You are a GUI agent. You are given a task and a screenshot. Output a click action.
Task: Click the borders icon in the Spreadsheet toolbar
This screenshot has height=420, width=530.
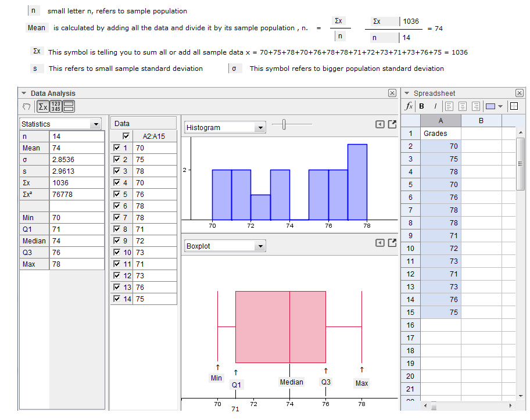point(514,106)
